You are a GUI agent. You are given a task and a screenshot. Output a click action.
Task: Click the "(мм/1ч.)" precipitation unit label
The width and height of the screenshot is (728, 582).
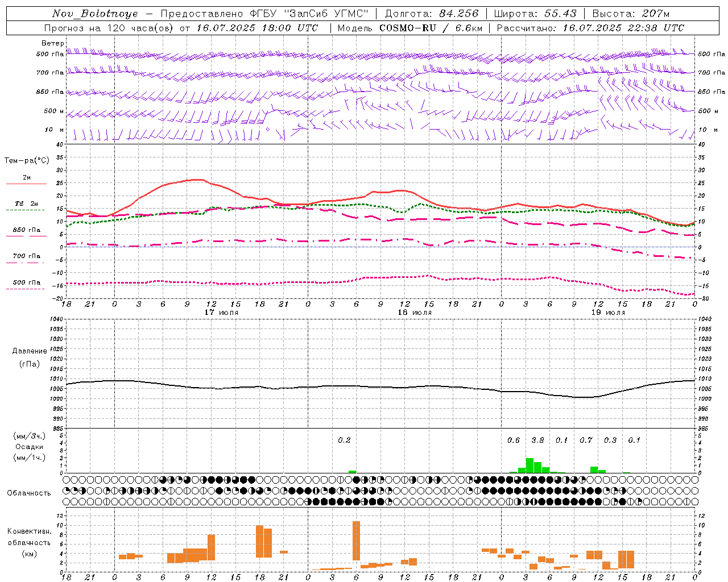click(x=28, y=458)
